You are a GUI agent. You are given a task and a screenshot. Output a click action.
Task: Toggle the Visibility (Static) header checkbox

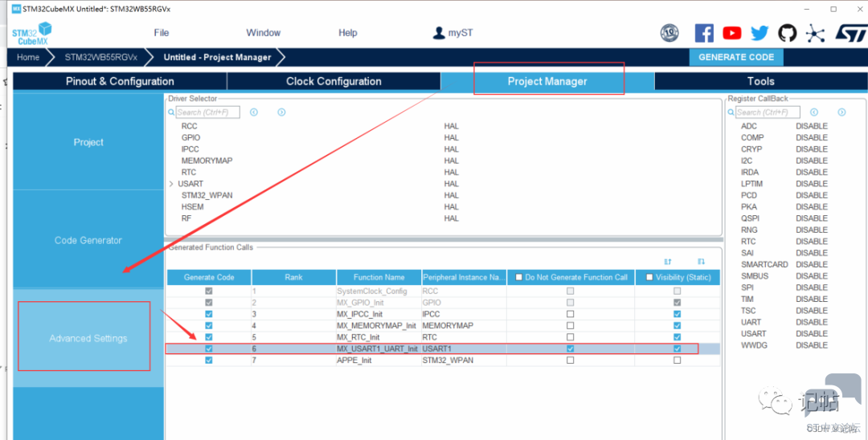coord(649,278)
